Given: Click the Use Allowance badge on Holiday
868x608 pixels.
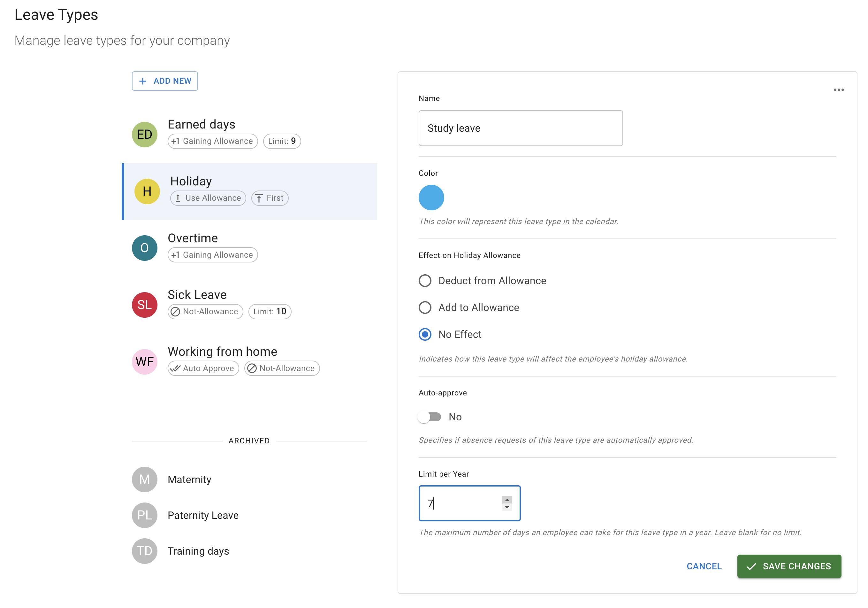Looking at the screenshot, I should [x=208, y=198].
